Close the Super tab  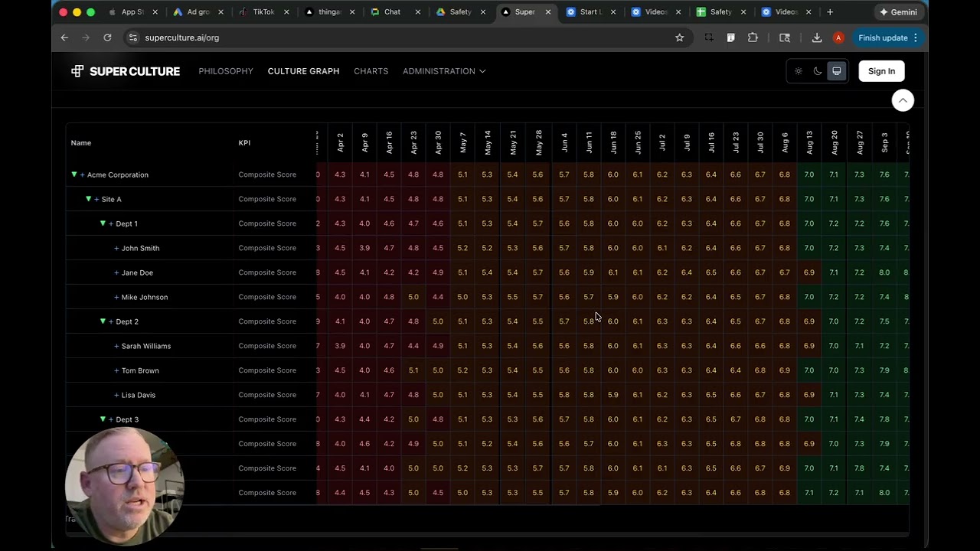coord(548,12)
